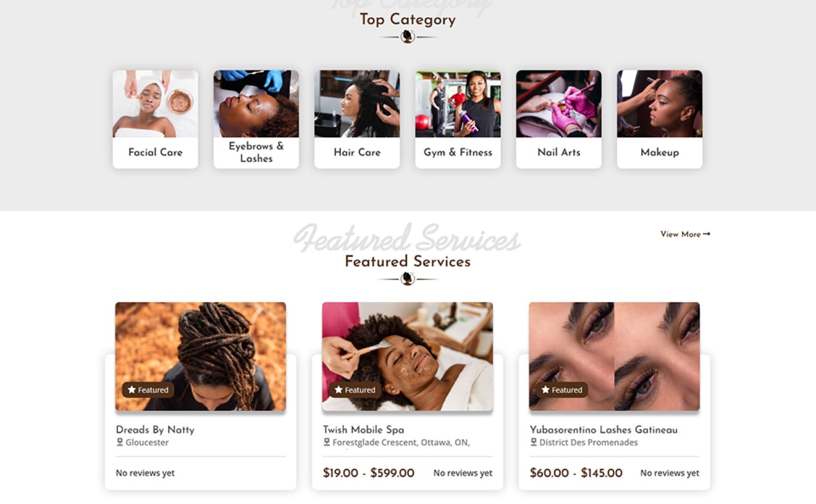
Task: Open Dreads By Natty listing title
Action: pyautogui.click(x=155, y=429)
